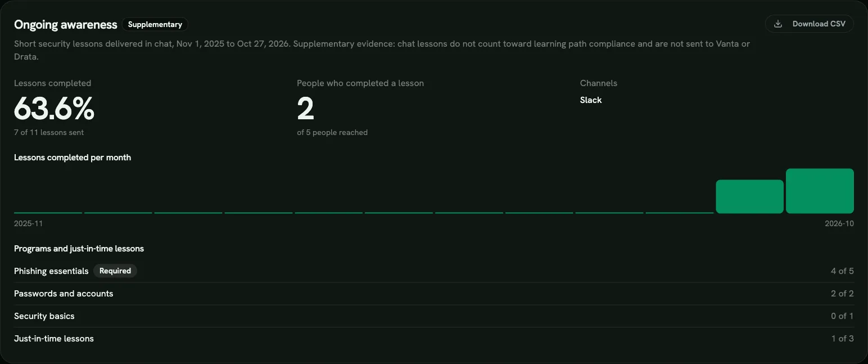Click the 'People who completed a lesson' label
Image resolution: width=868 pixels, height=364 pixels.
point(360,83)
